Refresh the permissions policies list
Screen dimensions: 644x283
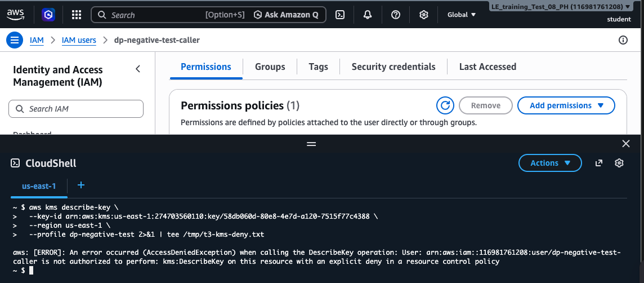coord(445,105)
